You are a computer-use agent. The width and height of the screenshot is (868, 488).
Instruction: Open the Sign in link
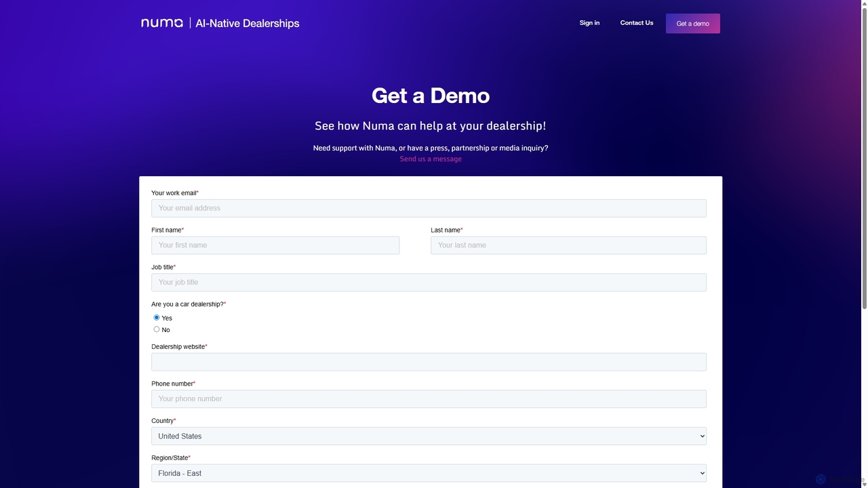pyautogui.click(x=589, y=23)
